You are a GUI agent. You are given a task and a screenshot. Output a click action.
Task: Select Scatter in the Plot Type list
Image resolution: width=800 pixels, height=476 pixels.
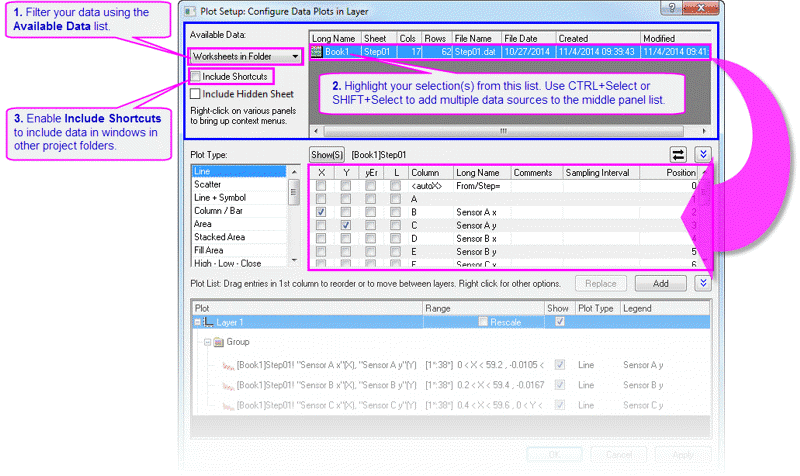(x=208, y=184)
